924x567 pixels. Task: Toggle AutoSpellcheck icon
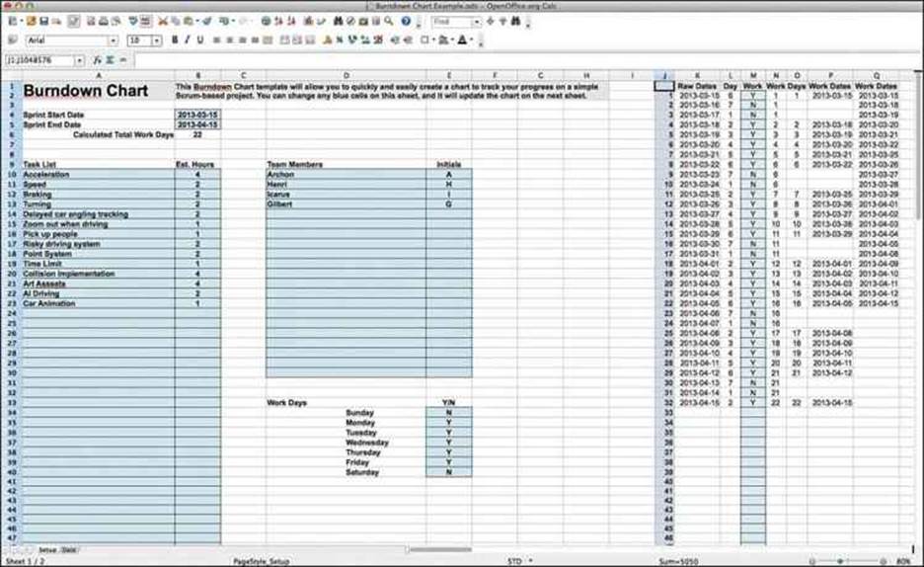[145, 21]
